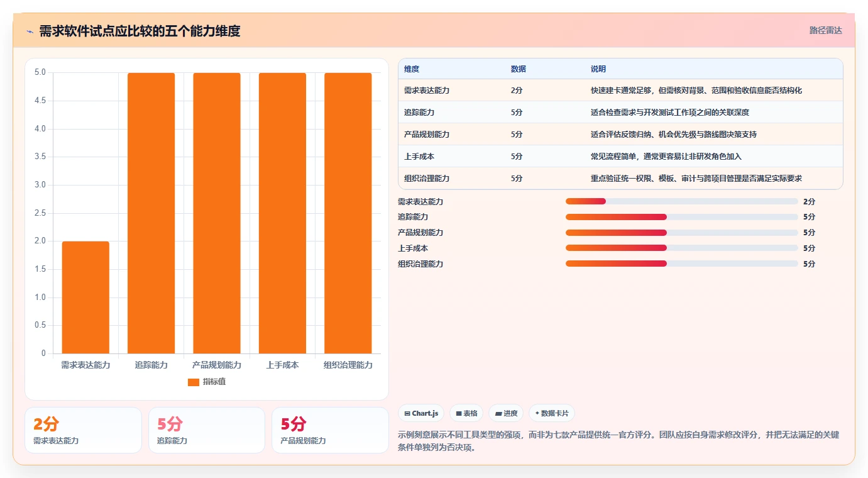The image size is (868, 478).
Task: Click the 上手成本 cell in the table
Action: tap(419, 157)
